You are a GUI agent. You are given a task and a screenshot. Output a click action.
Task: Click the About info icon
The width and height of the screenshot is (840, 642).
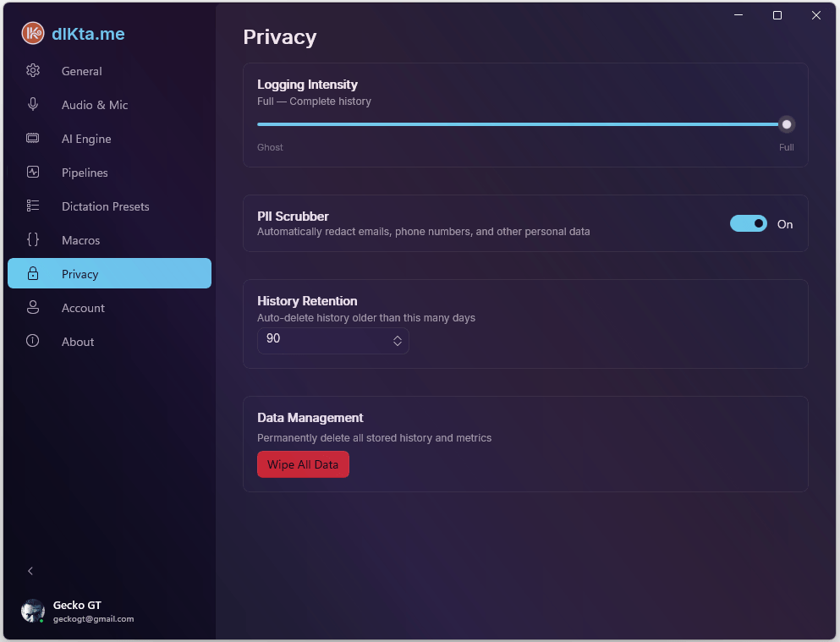(x=33, y=341)
